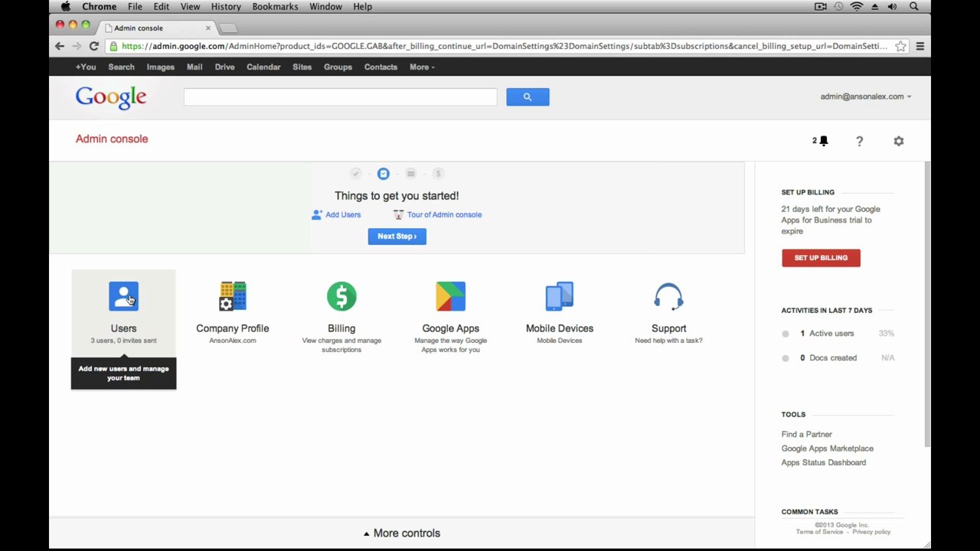Open the settings gear icon
The height and width of the screenshot is (551, 980).
pos(899,142)
